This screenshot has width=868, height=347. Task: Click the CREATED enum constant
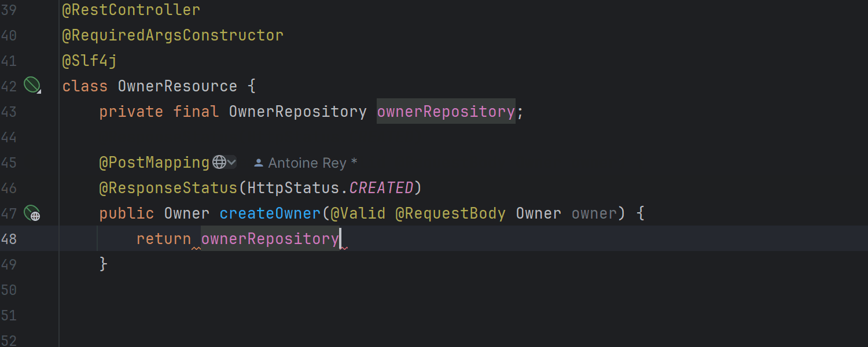(381, 188)
